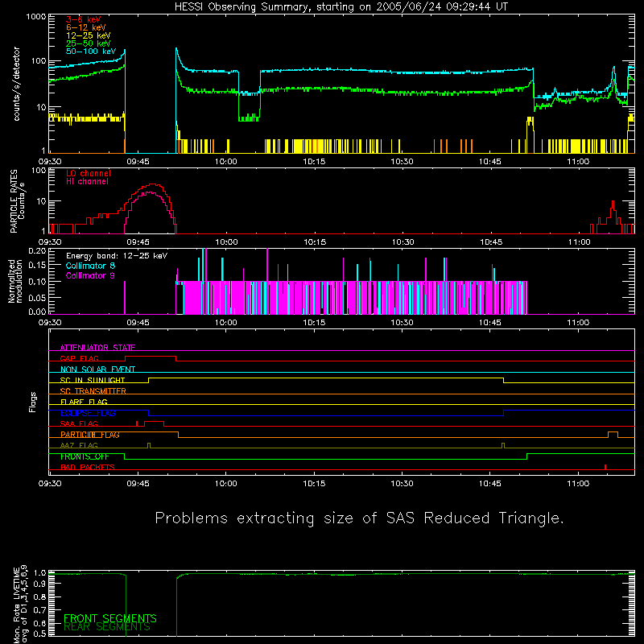Viewport: 644px width, 644px height.
Task: Click 09:45 time label under Flags panel
Action: click(138, 484)
